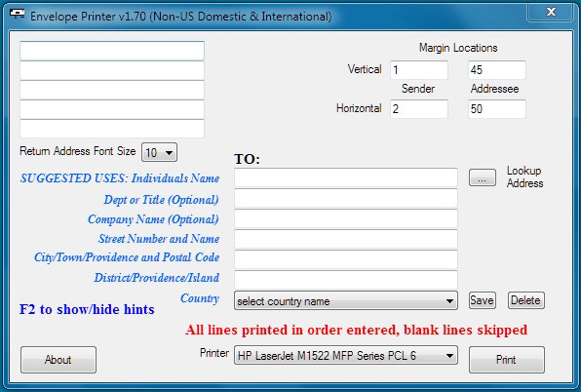Screen dimensions: 581x392
Task: Focus the third return address line field
Action: click(112, 90)
